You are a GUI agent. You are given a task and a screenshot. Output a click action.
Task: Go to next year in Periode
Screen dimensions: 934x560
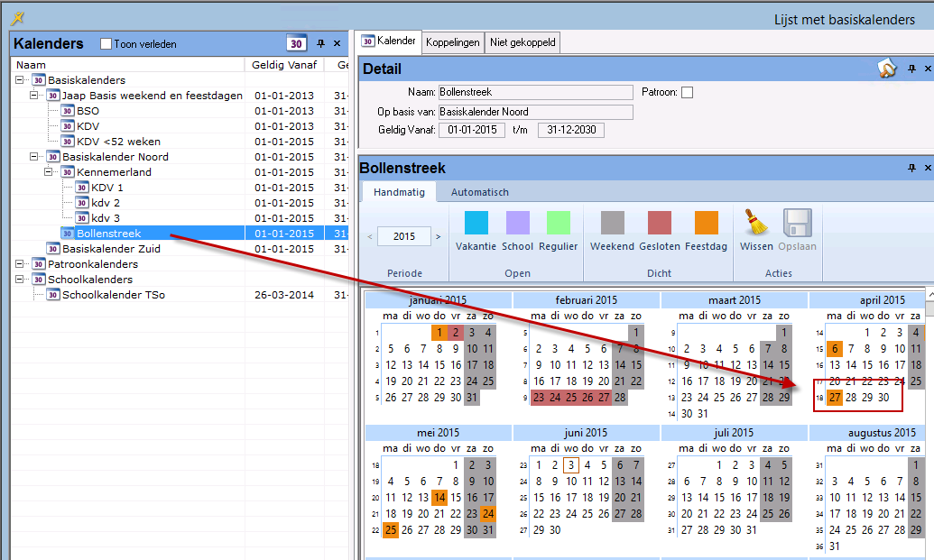coord(439,236)
